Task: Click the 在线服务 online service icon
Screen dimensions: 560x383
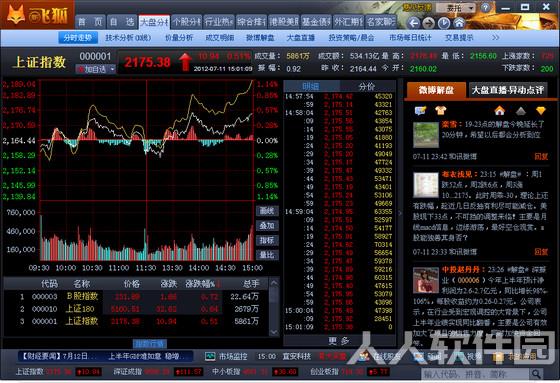Action: [x=365, y=356]
